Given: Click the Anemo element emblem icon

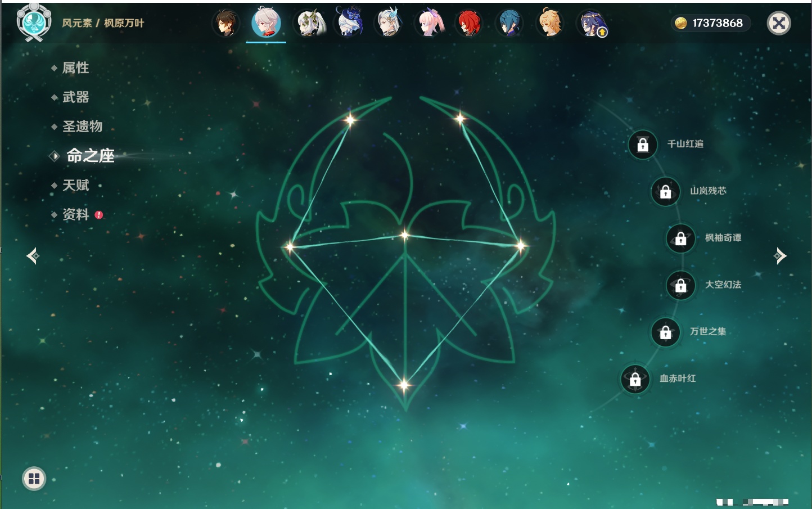Looking at the screenshot, I should click(34, 22).
